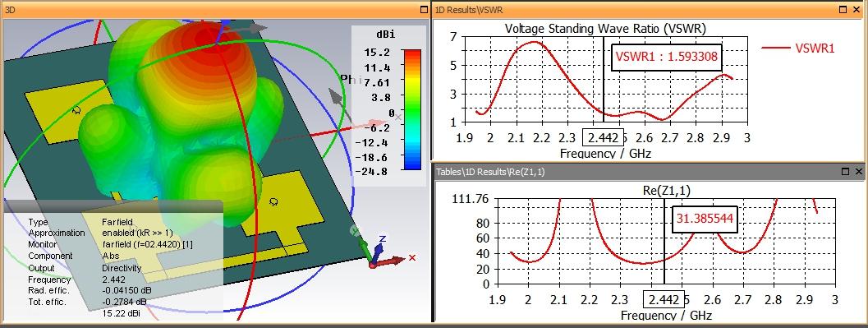Viewport: 868px width, 328px height.
Task: Click Rad. effic. value -0.04150 dB
Action: coord(126,290)
